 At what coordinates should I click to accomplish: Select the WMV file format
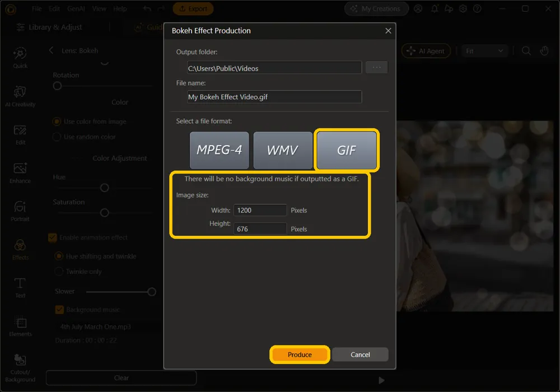(x=283, y=150)
